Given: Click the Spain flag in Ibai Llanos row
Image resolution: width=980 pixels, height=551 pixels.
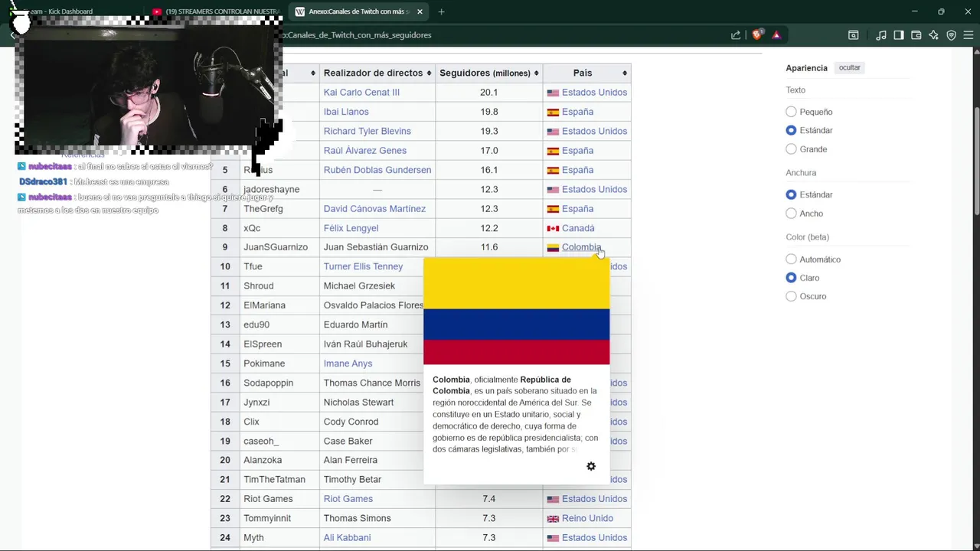Looking at the screenshot, I should click(553, 112).
